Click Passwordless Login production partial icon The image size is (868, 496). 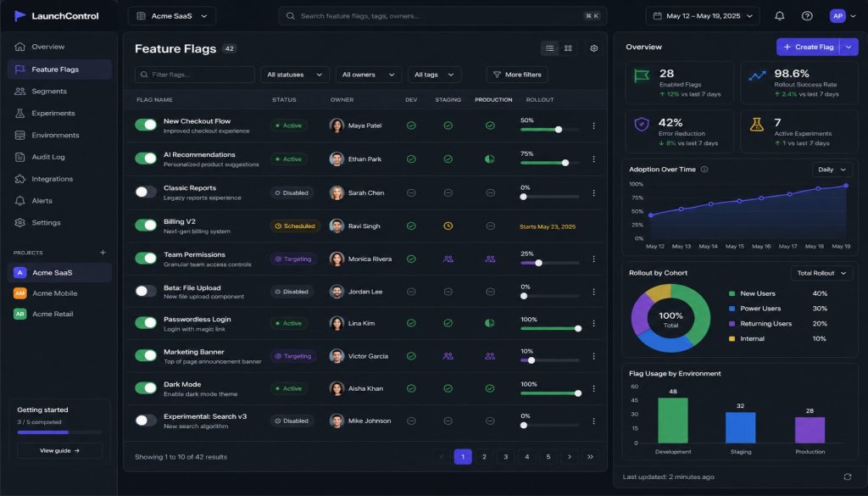coord(490,323)
